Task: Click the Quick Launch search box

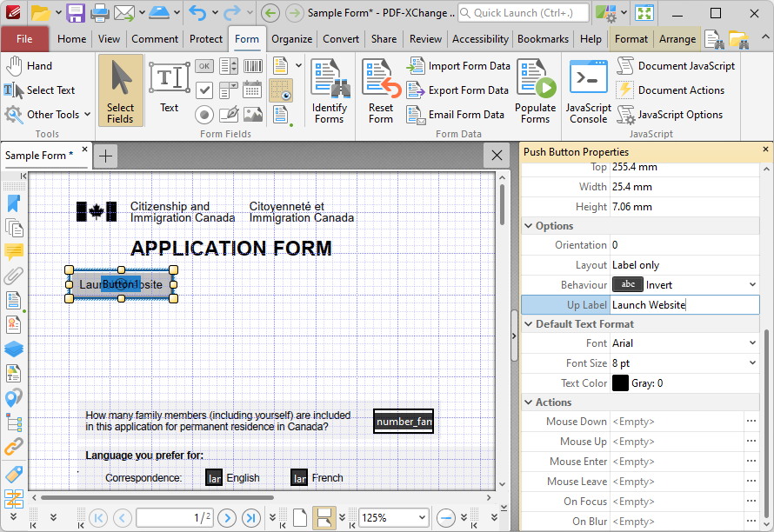Action: coord(524,13)
